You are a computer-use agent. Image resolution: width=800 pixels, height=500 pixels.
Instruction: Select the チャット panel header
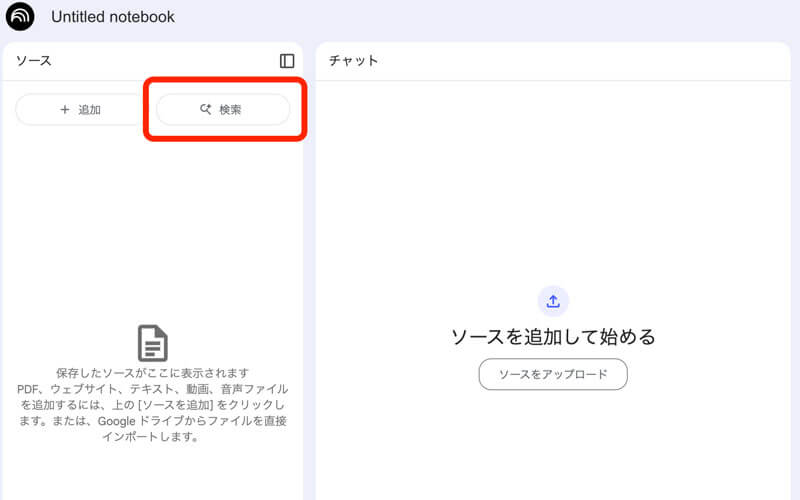click(354, 60)
